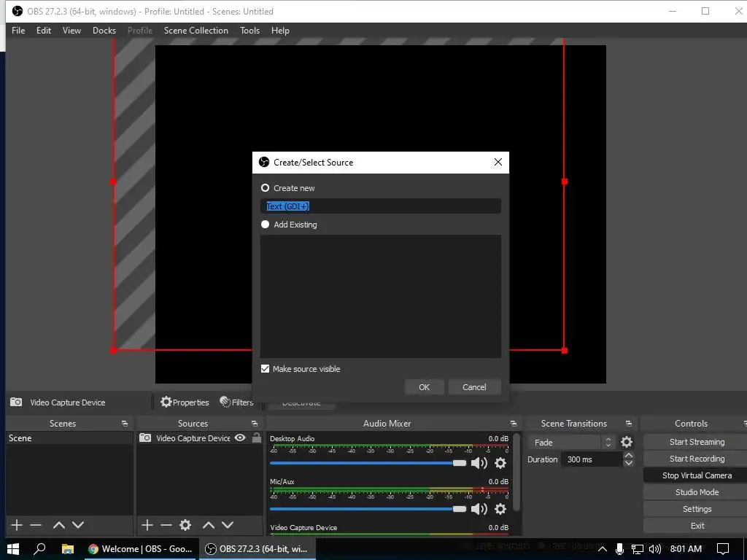Open Filters for the selected source
747x560 pixels.
coord(236,402)
